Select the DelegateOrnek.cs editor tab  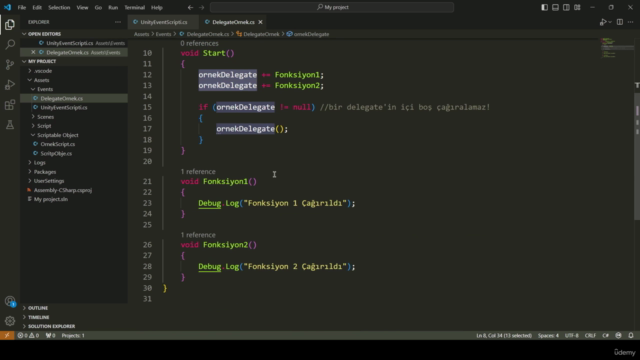pos(233,22)
